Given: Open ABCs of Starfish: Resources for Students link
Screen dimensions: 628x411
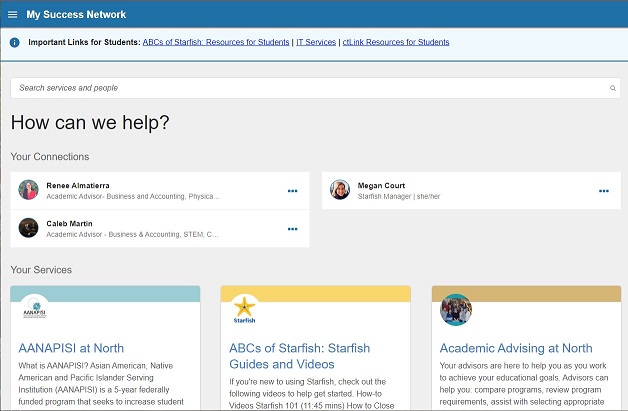Looking at the screenshot, I should click(x=215, y=42).
